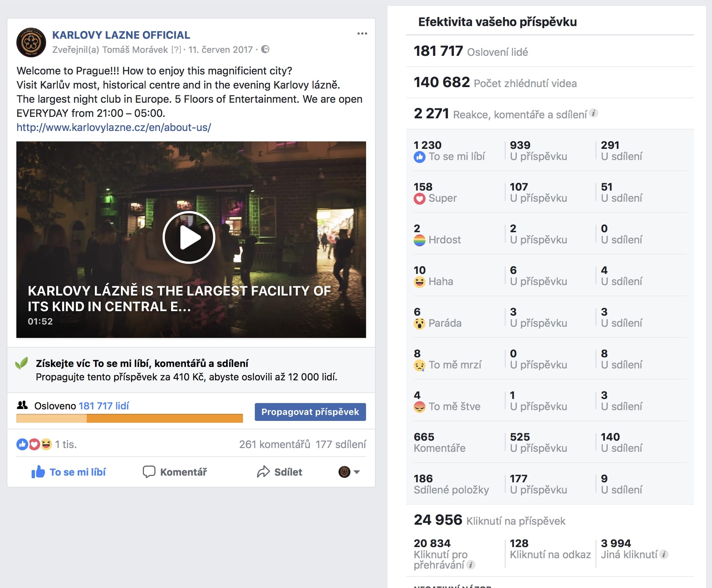Image resolution: width=712 pixels, height=588 pixels.
Task: Click the reaction emoji icons next to 1 tis.
Action: coord(34,444)
